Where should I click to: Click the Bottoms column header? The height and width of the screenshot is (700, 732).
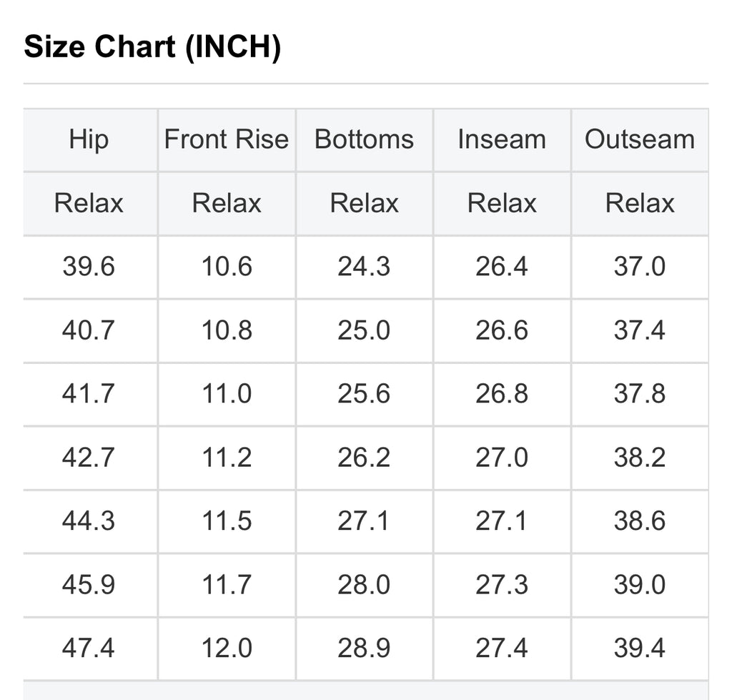[x=364, y=139]
